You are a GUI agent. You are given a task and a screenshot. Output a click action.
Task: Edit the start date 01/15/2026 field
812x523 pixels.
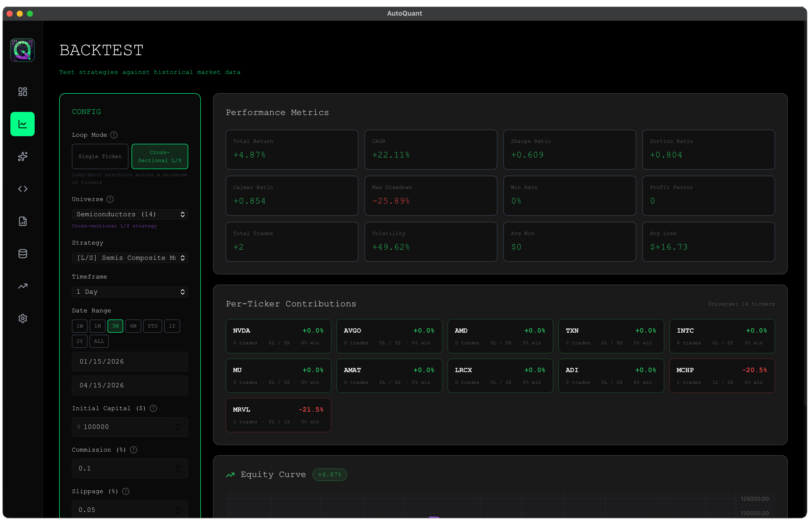(130, 361)
